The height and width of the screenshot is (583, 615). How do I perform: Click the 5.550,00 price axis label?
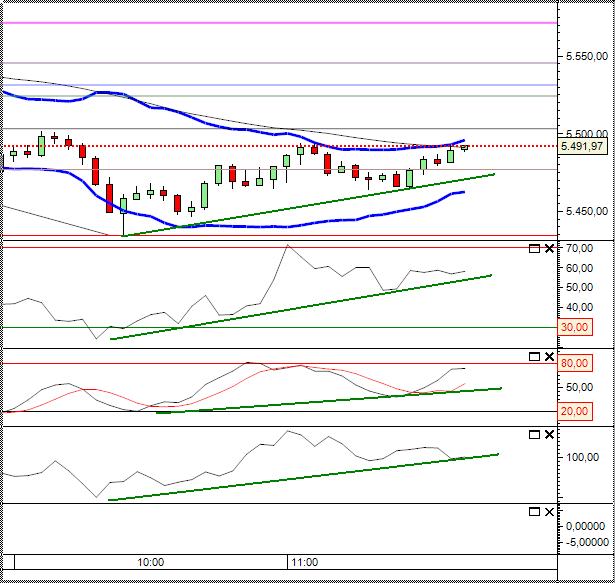[586, 56]
